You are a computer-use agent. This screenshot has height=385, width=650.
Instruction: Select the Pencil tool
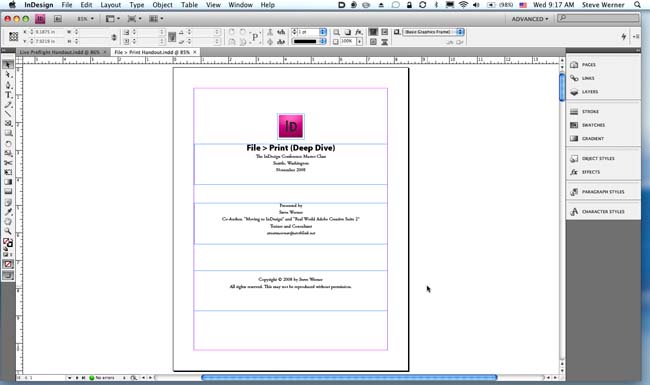(8, 104)
